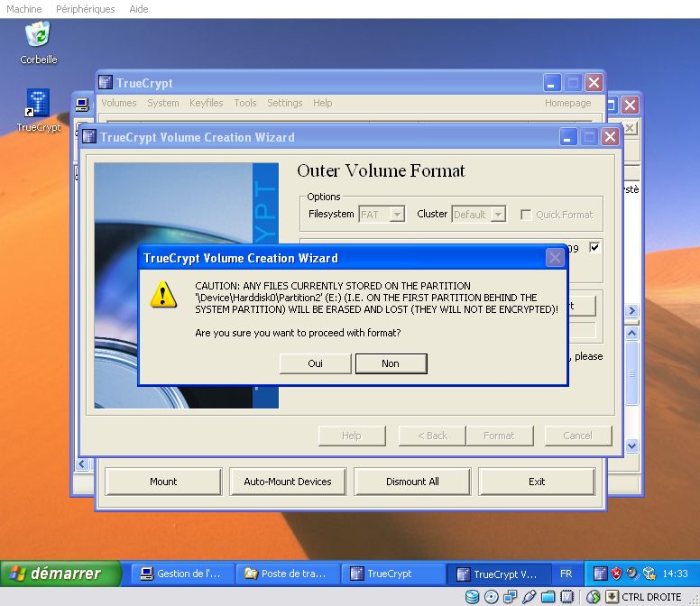
Task: Click the VirtualBox virtualization chip status icon
Action: point(566,597)
